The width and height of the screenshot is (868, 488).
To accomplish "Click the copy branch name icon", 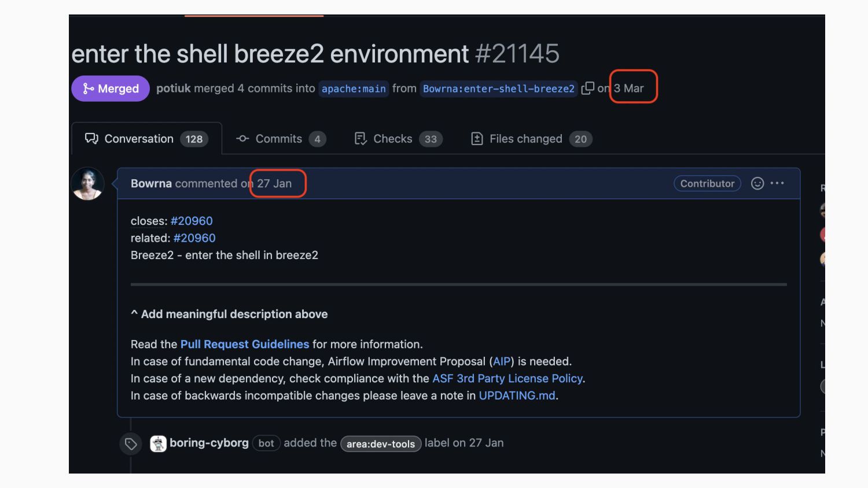I will pyautogui.click(x=587, y=88).
